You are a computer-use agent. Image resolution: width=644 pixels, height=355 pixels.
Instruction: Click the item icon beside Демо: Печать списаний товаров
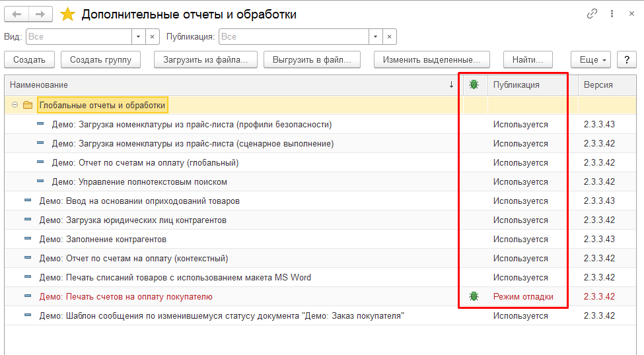click(28, 277)
